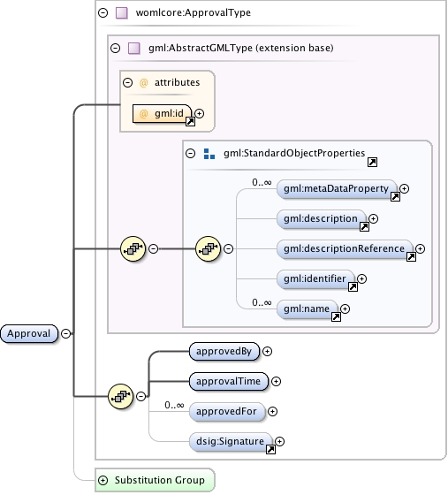
Task: Expand the Substitution Group
Action: coord(103,481)
